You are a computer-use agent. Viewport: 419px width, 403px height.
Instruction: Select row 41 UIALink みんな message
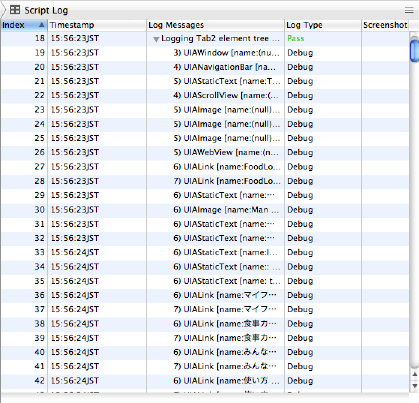tap(225, 366)
